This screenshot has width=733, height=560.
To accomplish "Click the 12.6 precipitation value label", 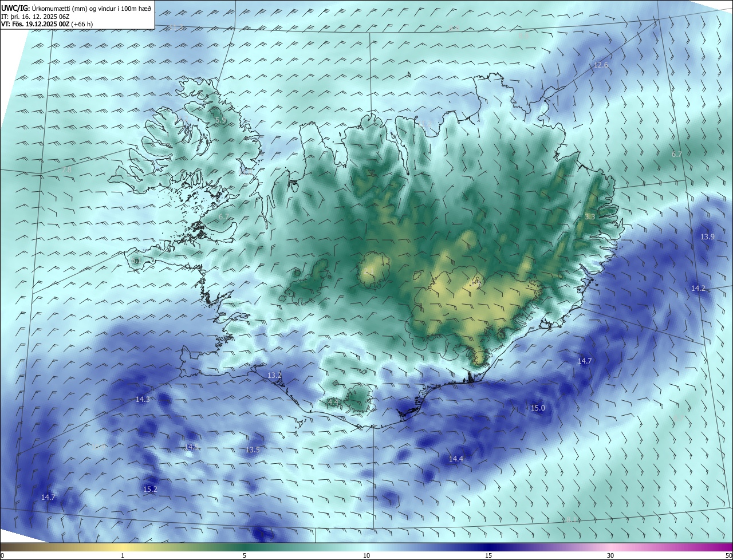I will point(600,65).
